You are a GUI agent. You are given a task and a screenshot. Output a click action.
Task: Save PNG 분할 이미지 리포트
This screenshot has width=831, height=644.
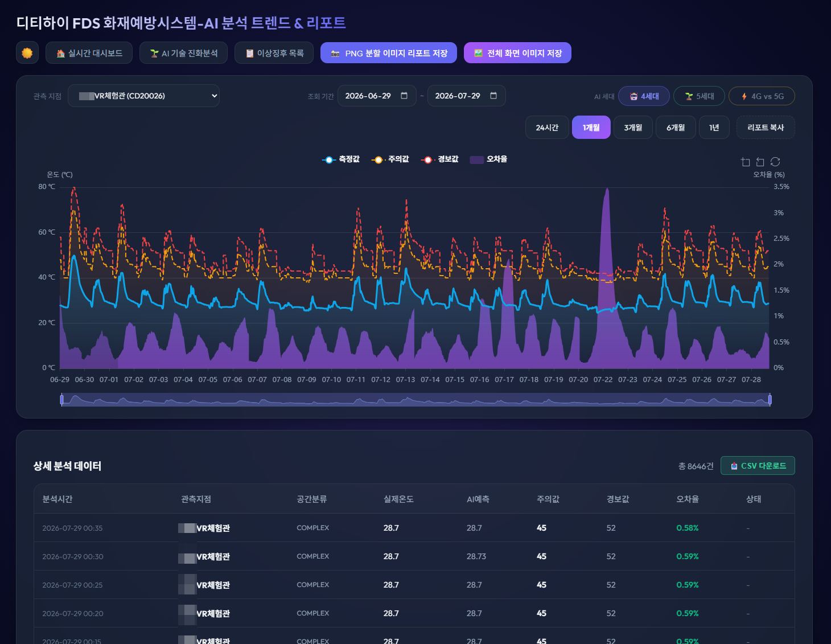pyautogui.click(x=389, y=53)
